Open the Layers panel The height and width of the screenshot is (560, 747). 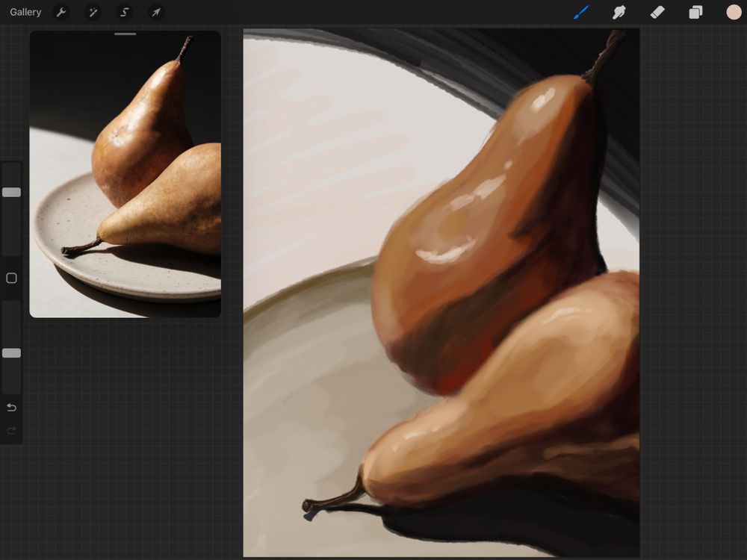[x=695, y=13]
